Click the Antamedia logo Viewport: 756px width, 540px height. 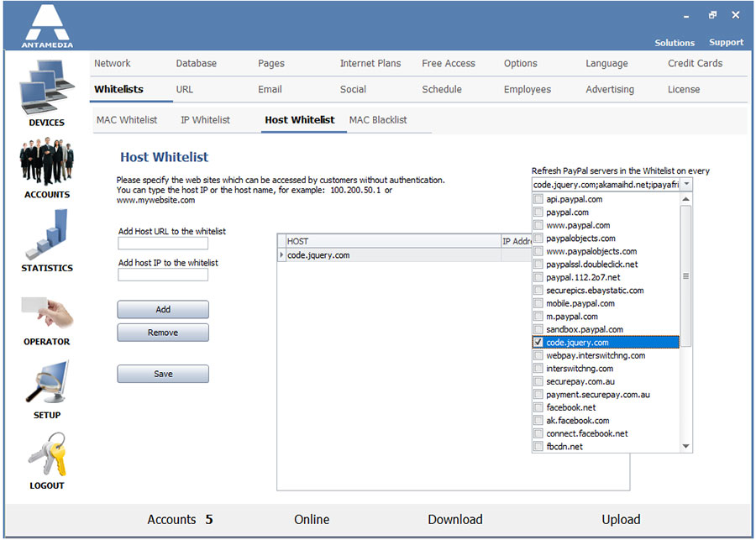47,26
